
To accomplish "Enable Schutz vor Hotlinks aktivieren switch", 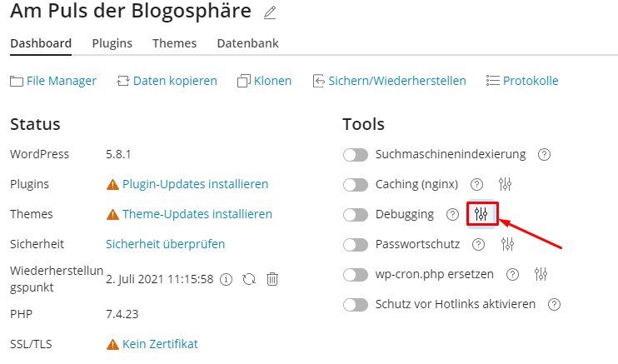I will tap(356, 305).
